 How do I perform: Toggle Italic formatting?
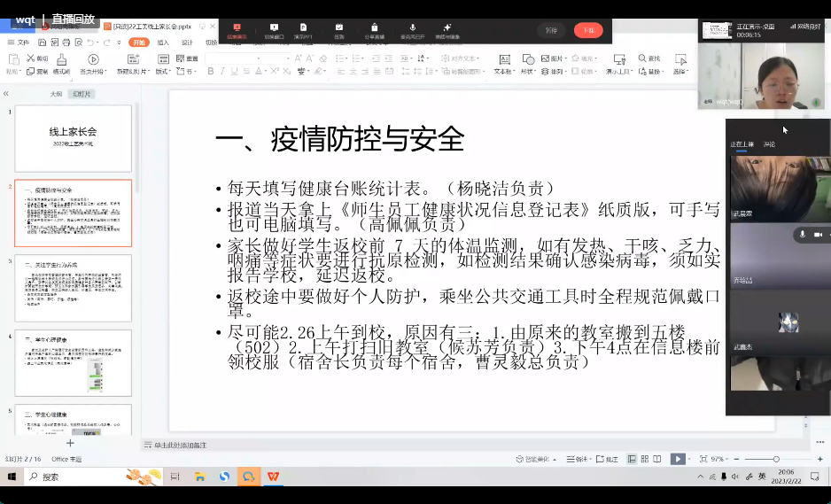222,71
